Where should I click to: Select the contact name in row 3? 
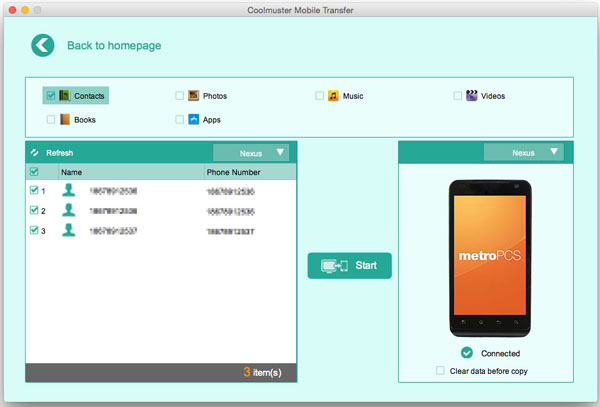[113, 231]
